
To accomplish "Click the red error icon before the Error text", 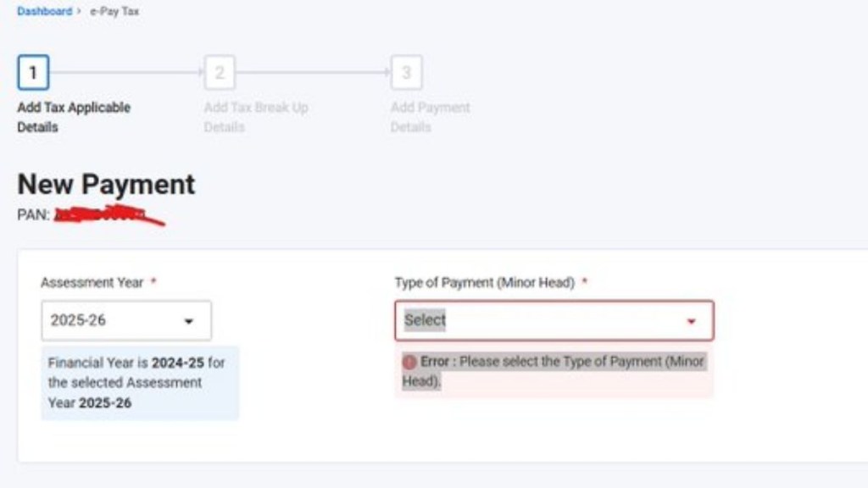I will 409,362.
